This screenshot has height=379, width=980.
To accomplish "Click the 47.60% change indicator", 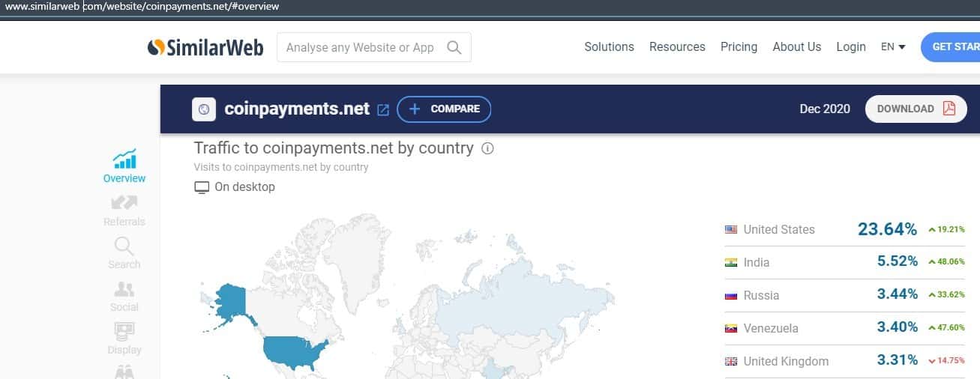I will [x=946, y=328].
